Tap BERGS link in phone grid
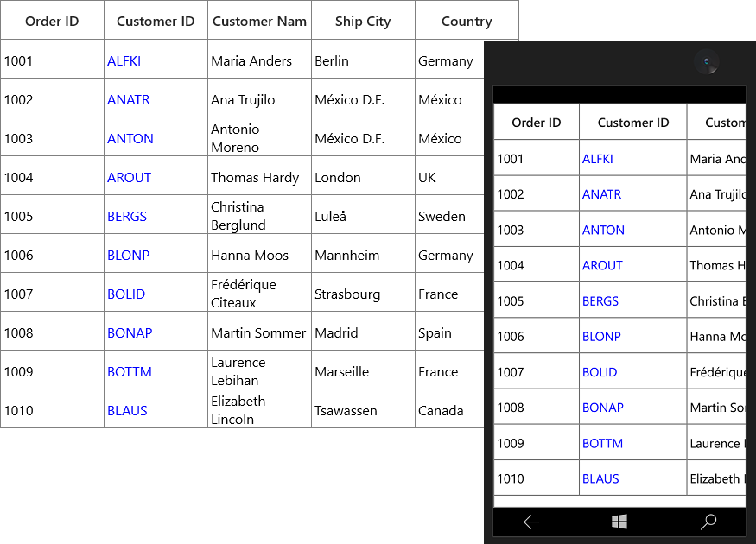 tap(600, 301)
